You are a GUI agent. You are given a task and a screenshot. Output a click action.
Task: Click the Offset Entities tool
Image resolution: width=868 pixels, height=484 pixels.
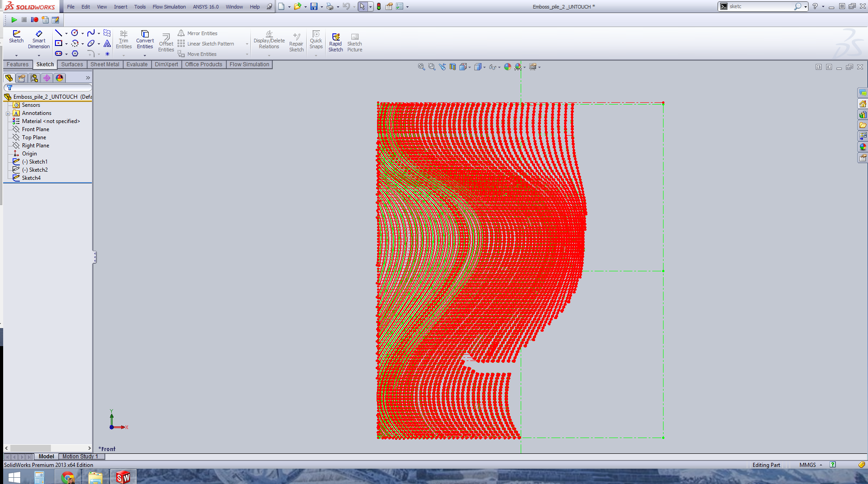point(166,43)
